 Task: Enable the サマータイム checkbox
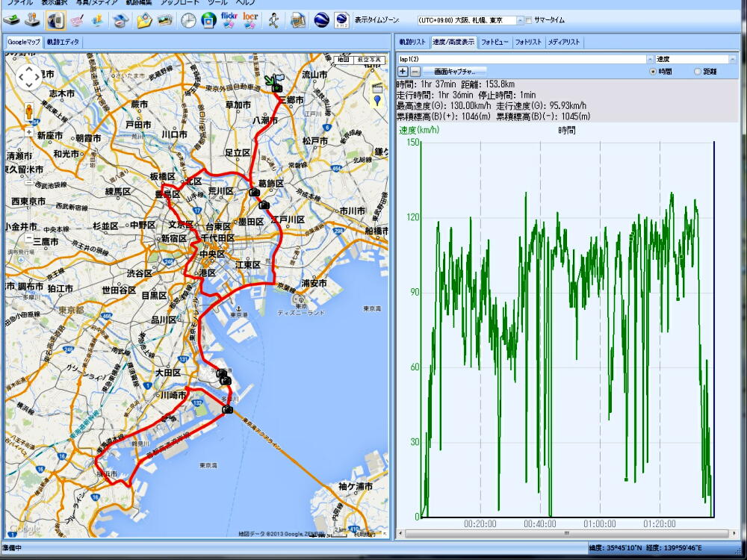[x=530, y=20]
